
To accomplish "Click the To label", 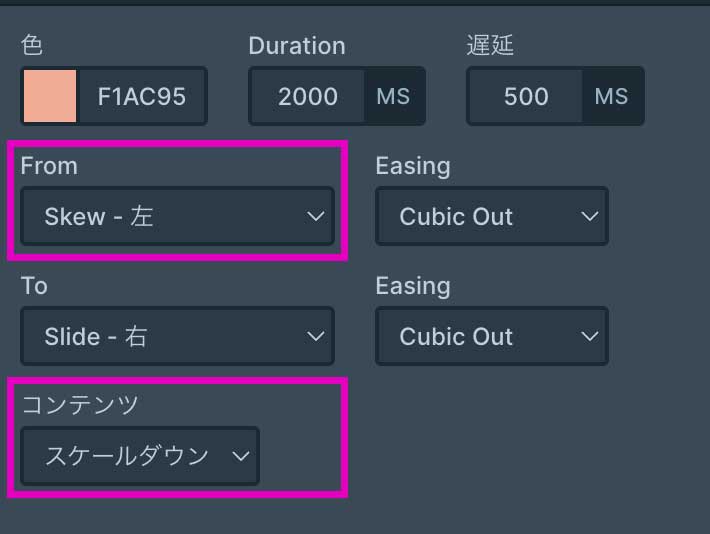I will [34, 286].
